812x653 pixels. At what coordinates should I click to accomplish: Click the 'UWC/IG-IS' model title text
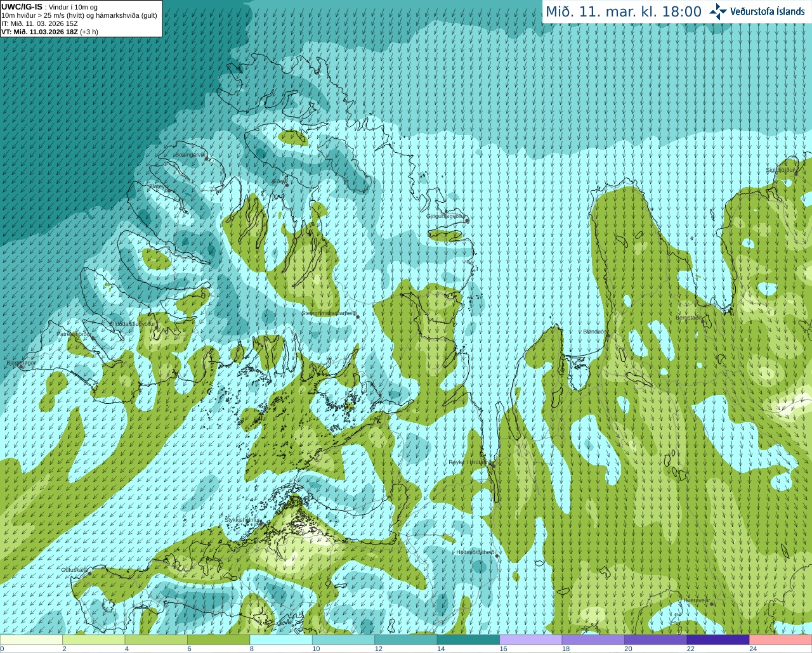22,6
